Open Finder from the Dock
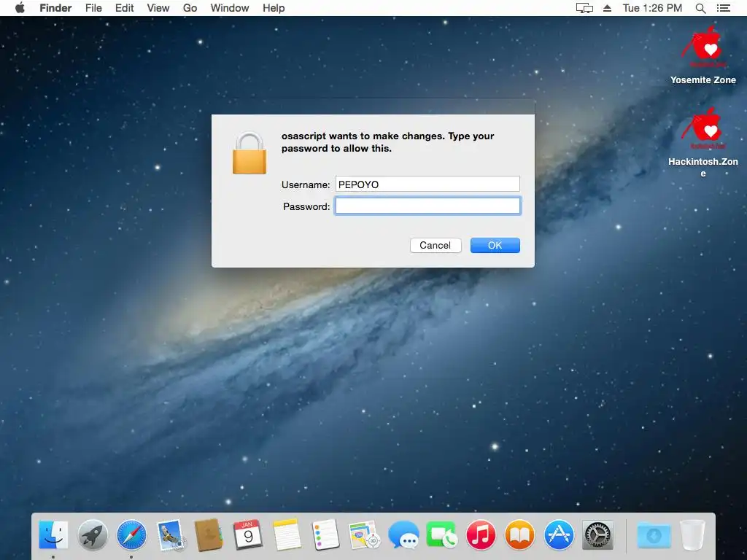This screenshot has height=560, width=747. (53, 534)
